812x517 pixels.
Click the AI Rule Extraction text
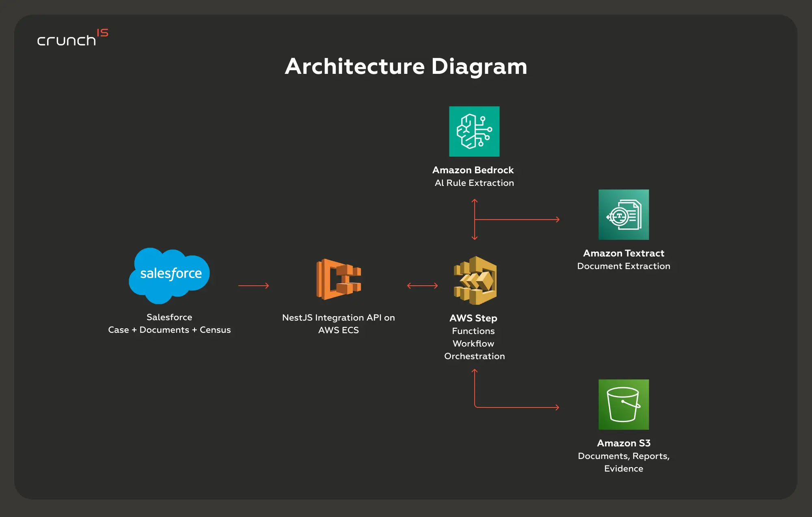[x=474, y=183]
